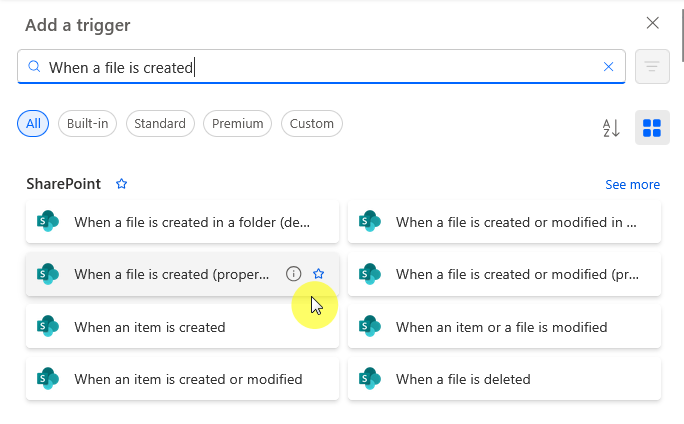Choose When an item or a file is modified

click(504, 327)
